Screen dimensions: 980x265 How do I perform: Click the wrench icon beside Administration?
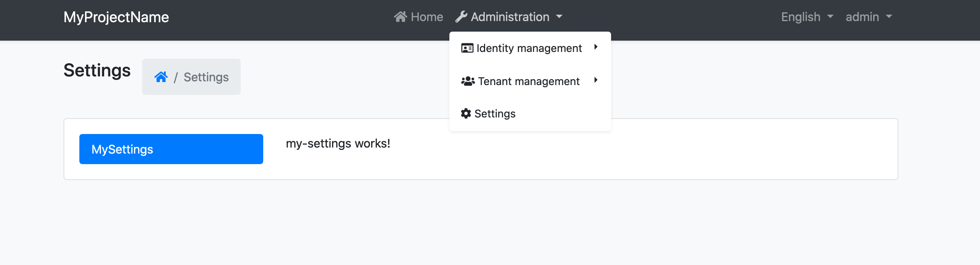tap(461, 17)
